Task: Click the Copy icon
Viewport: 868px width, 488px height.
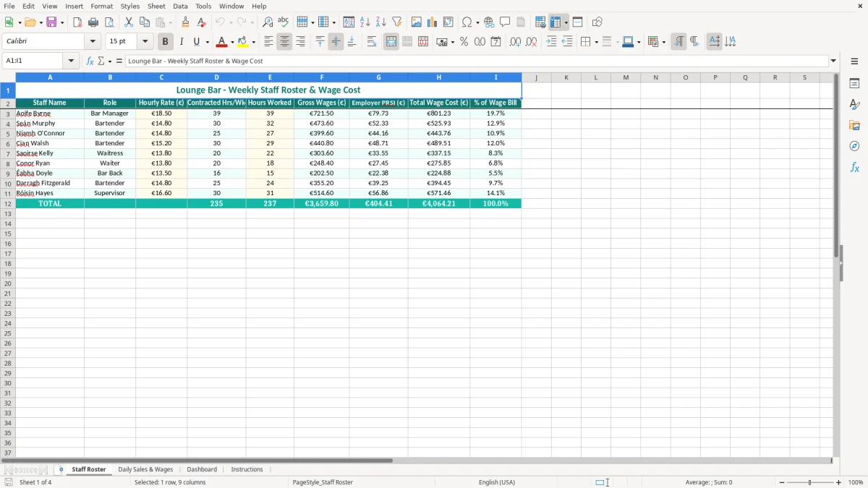Action: pyautogui.click(x=144, y=22)
